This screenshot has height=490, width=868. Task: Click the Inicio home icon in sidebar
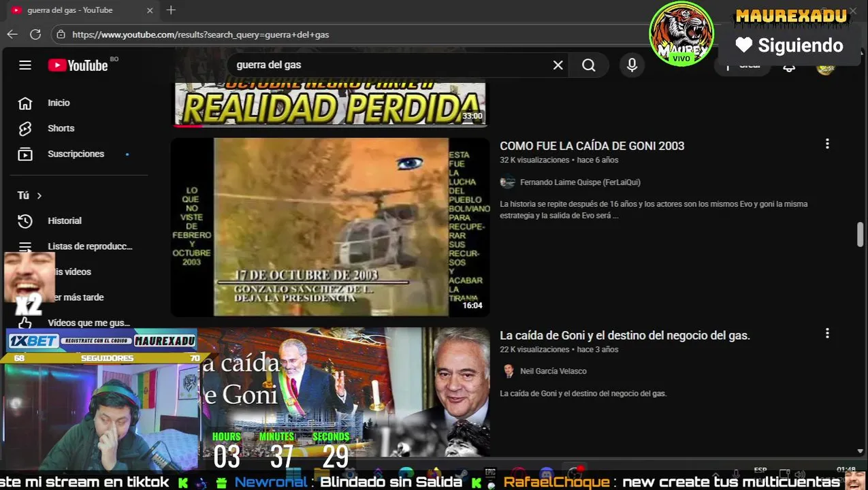pyautogui.click(x=25, y=103)
